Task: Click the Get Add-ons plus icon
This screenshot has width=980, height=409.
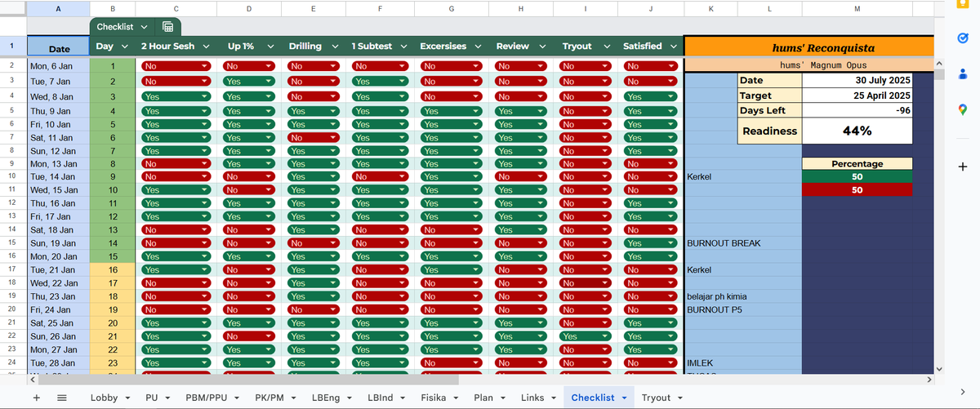Action: coord(962,167)
